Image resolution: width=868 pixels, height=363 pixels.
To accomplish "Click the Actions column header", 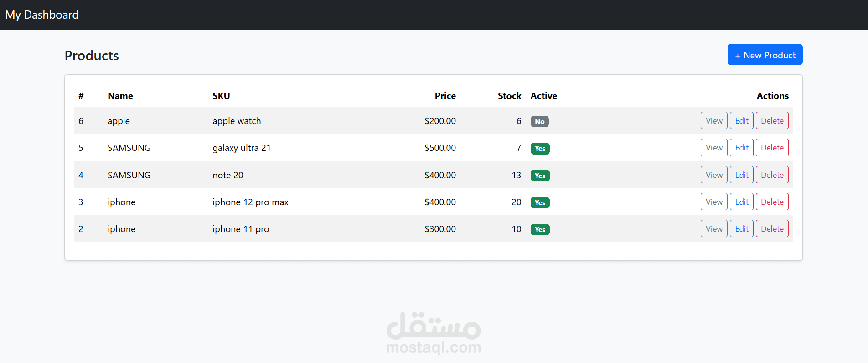I will click(773, 96).
